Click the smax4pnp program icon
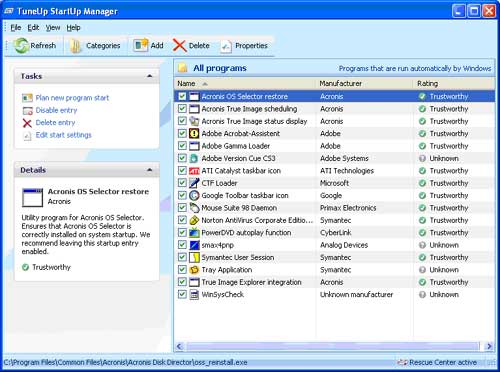500x372 pixels. (x=194, y=245)
